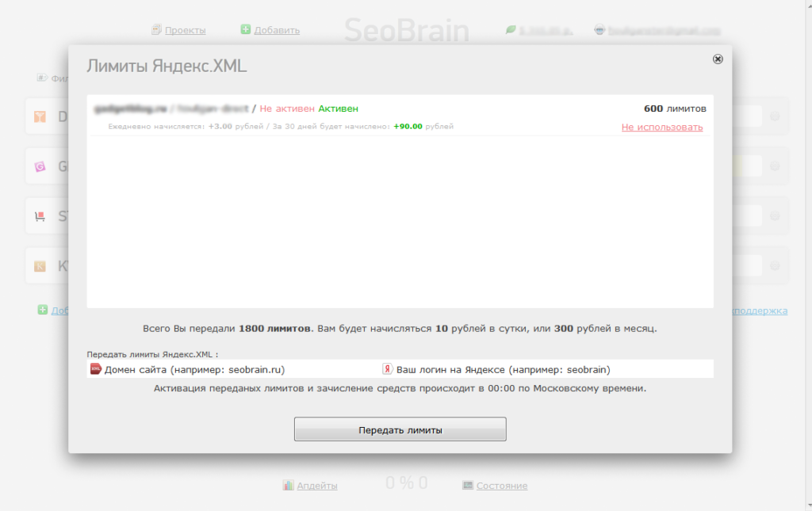Click the hashtag filter tag icon
This screenshot has height=511, width=812.
pos(42,78)
